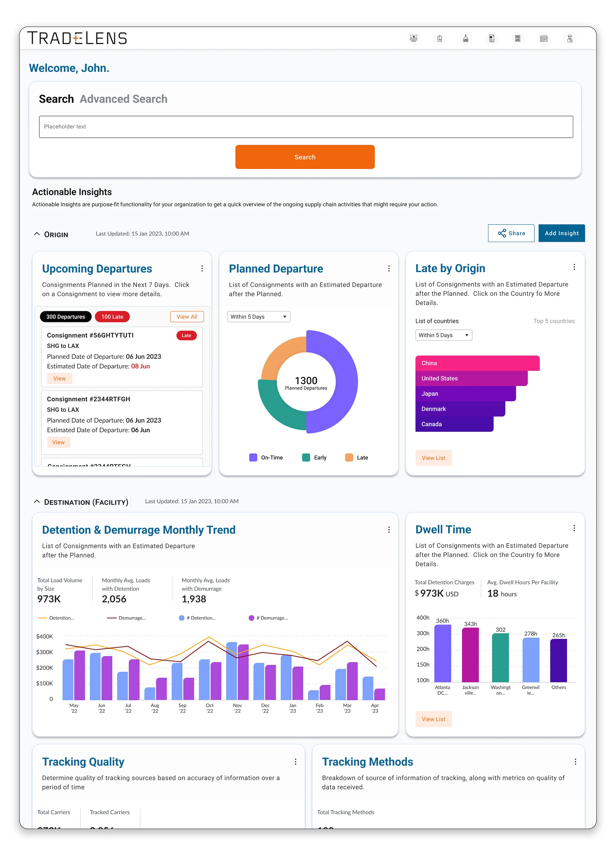View consignment #2344RTFGH details

click(58, 442)
